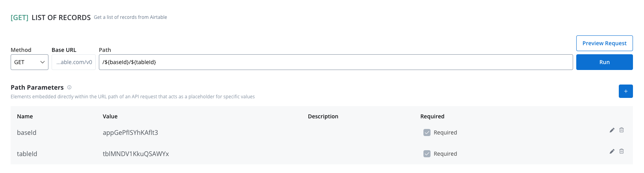The height and width of the screenshot is (173, 644).
Task: Delete the baseId path parameter
Action: [622, 130]
